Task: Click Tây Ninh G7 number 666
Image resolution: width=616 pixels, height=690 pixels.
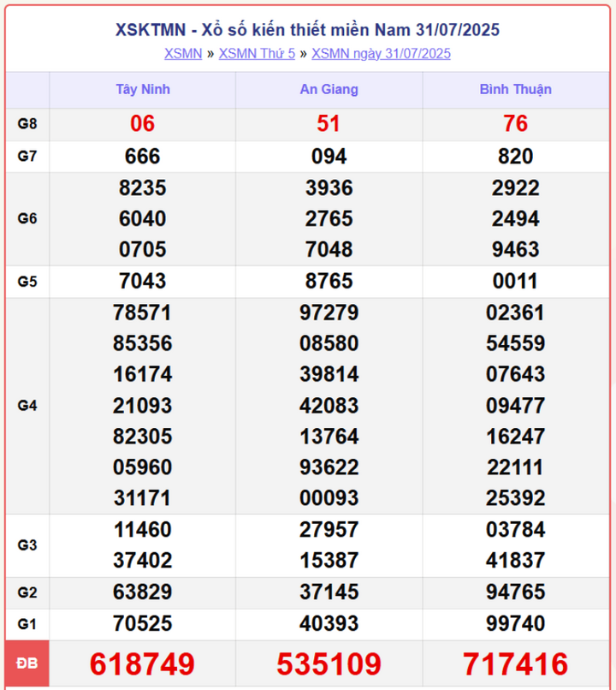Action: click(143, 157)
